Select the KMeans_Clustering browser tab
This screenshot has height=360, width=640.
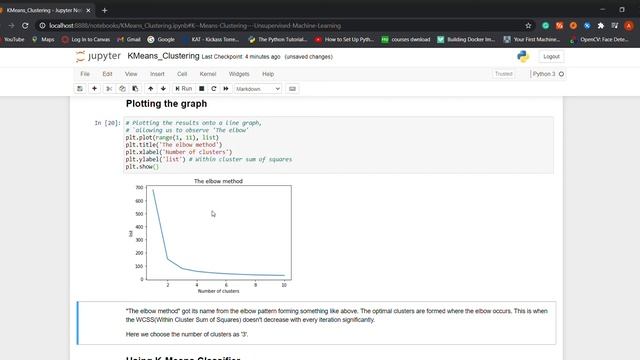[45, 10]
